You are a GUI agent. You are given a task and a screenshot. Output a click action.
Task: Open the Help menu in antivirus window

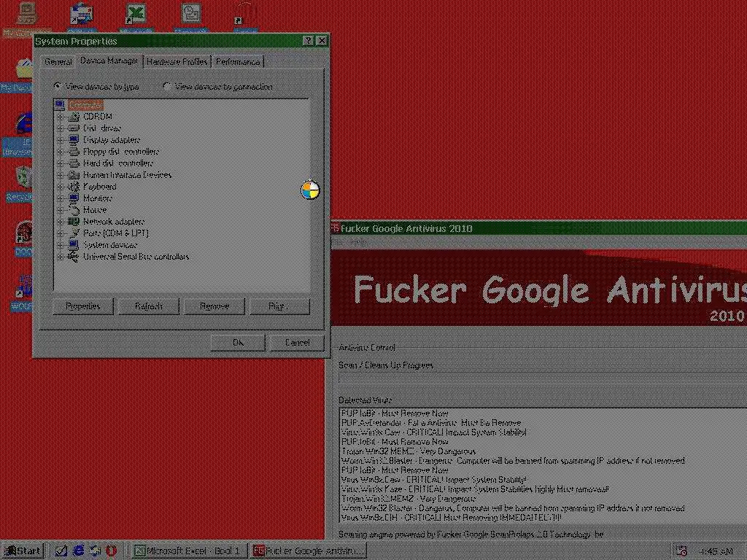[360, 242]
